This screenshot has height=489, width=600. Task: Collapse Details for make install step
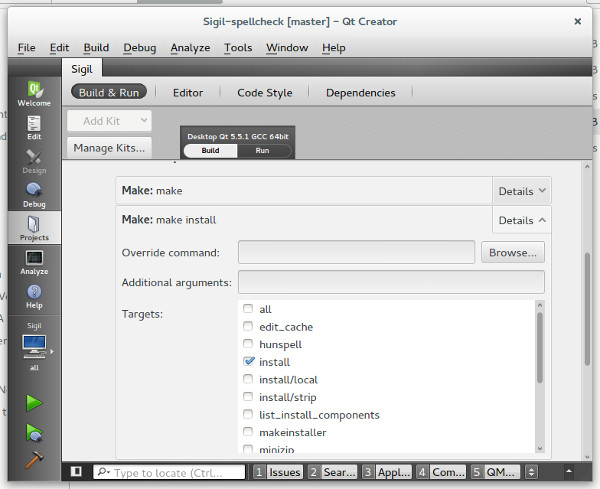(x=522, y=220)
